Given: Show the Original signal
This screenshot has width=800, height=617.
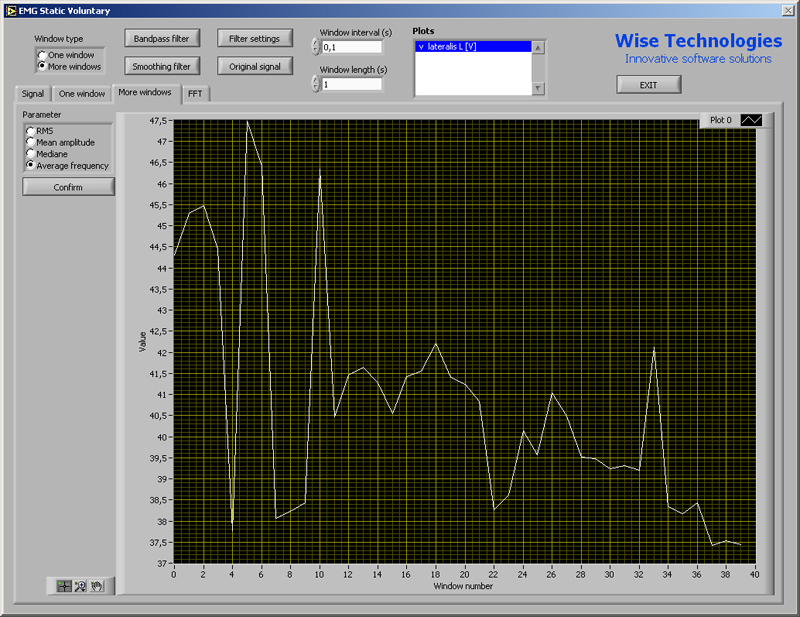Looking at the screenshot, I should click(x=255, y=66).
